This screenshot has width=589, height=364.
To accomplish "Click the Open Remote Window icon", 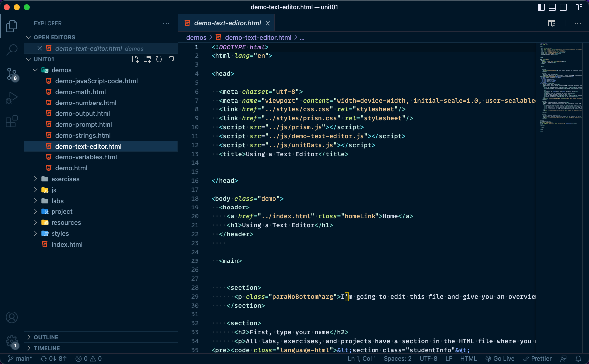I will (5, 358).
